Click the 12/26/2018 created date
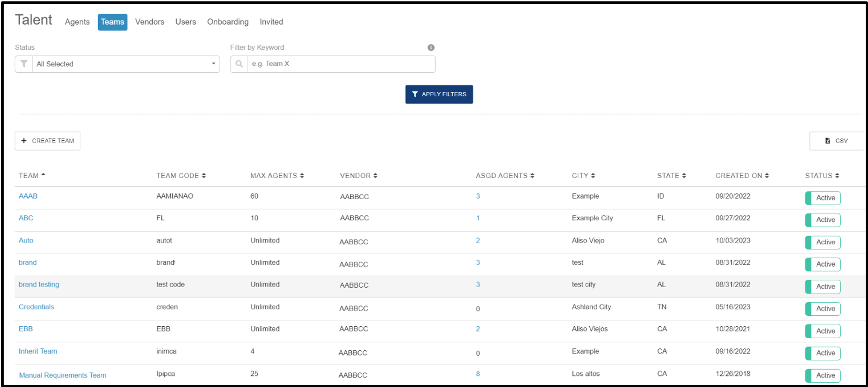This screenshot has height=387, width=868. (733, 374)
